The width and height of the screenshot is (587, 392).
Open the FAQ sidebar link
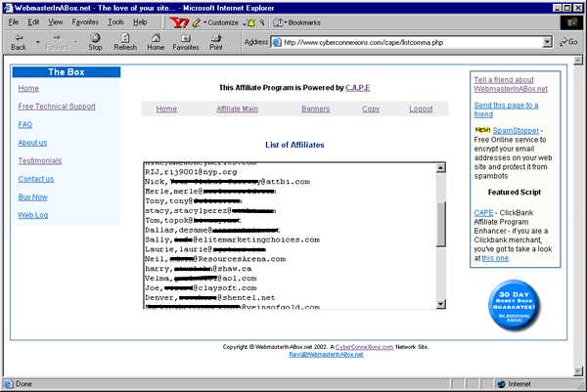tap(25, 124)
